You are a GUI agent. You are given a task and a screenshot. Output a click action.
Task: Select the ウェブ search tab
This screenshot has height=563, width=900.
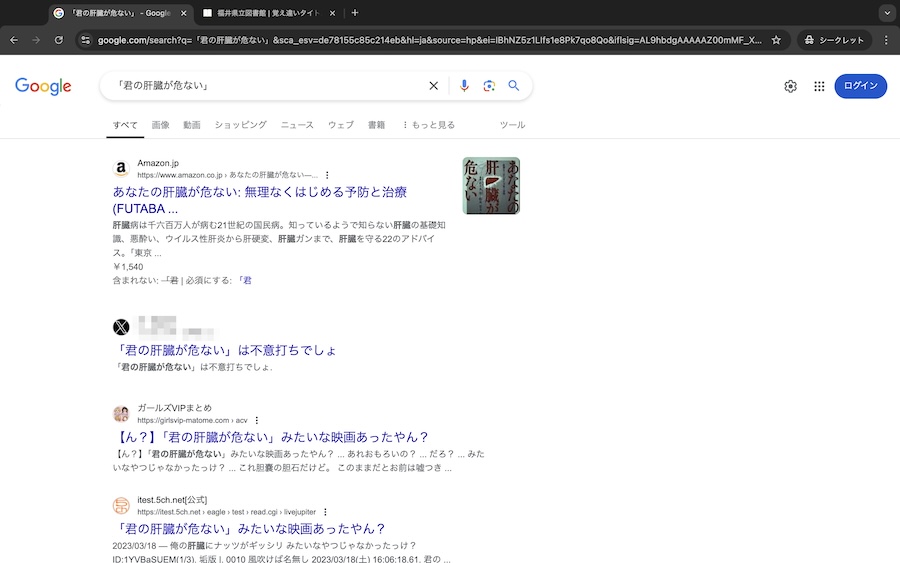pos(341,125)
